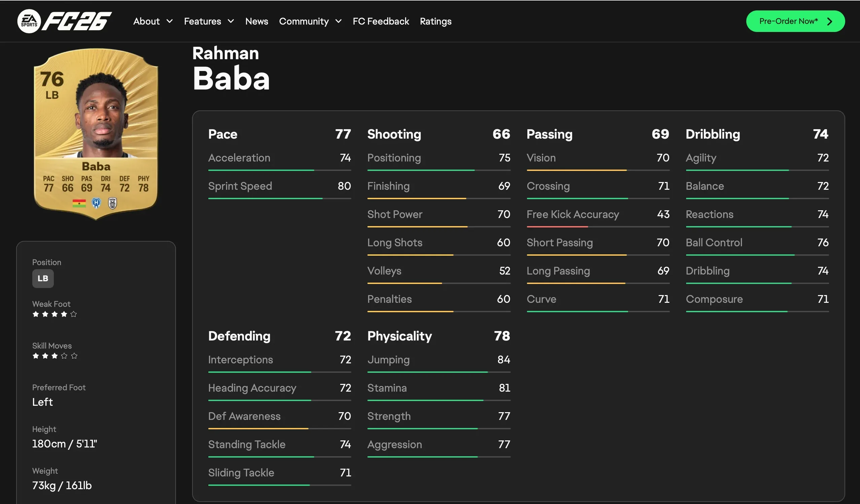Expand the About dropdown menu
The image size is (860, 504).
153,22
